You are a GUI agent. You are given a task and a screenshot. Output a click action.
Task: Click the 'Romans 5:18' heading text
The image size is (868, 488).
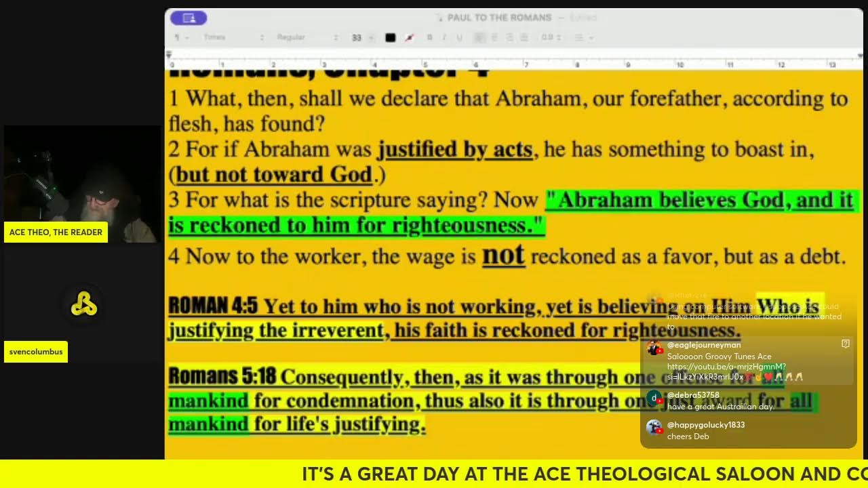[x=222, y=375]
